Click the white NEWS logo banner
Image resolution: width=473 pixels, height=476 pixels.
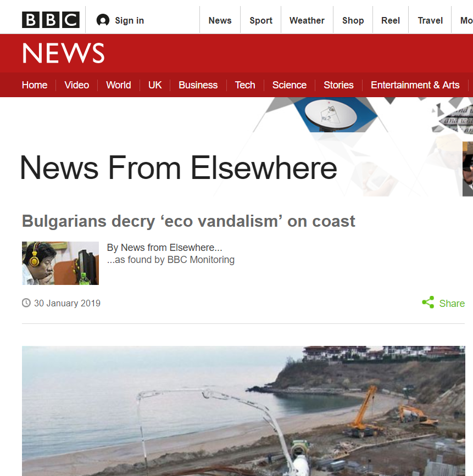tap(64, 53)
